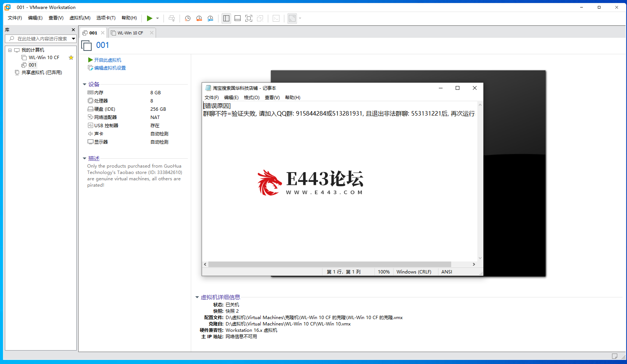Image resolution: width=627 pixels, height=364 pixels.
Task: Toggle the thumbnail bar view icon
Action: [x=238, y=18]
